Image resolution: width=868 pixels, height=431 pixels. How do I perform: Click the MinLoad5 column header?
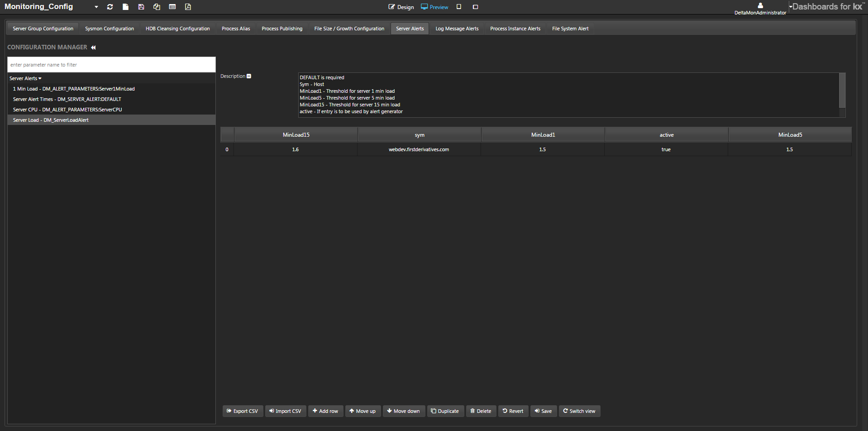click(x=790, y=135)
